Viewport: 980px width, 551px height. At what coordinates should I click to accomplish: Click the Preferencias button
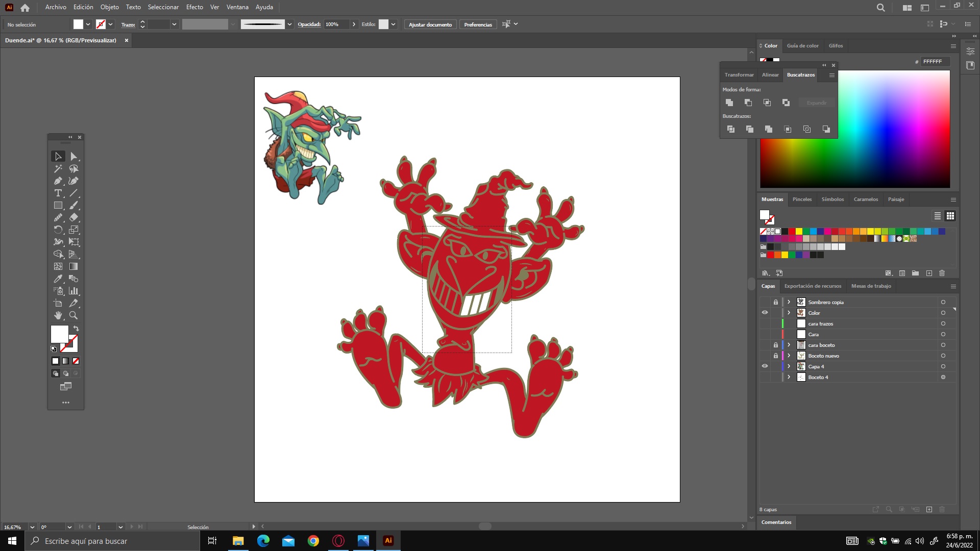pyautogui.click(x=478, y=24)
